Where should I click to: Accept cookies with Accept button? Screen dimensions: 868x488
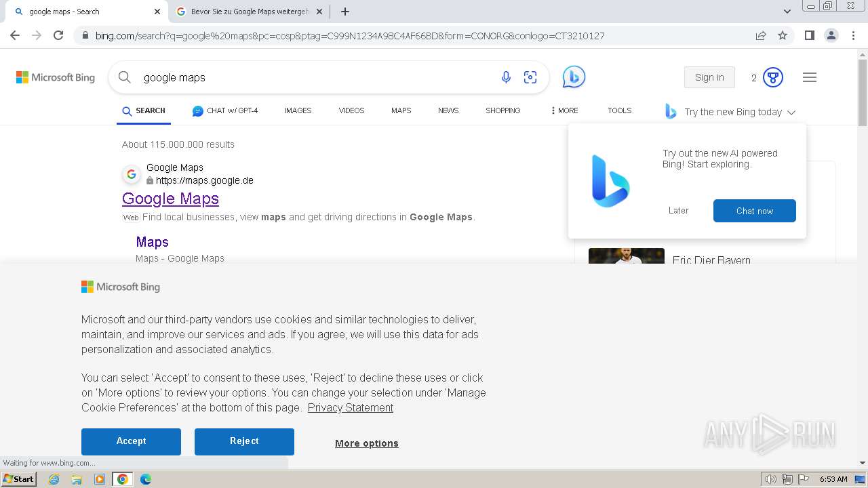click(131, 441)
